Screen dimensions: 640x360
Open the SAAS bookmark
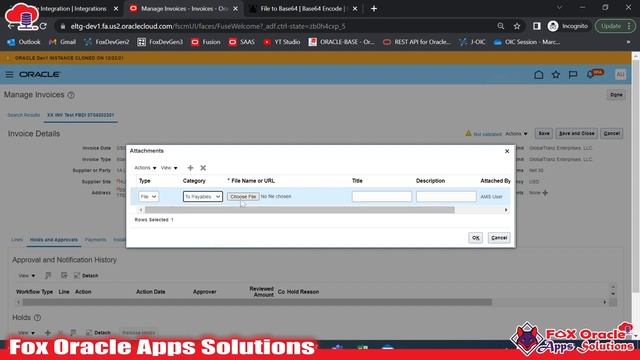pyautogui.click(x=242, y=42)
